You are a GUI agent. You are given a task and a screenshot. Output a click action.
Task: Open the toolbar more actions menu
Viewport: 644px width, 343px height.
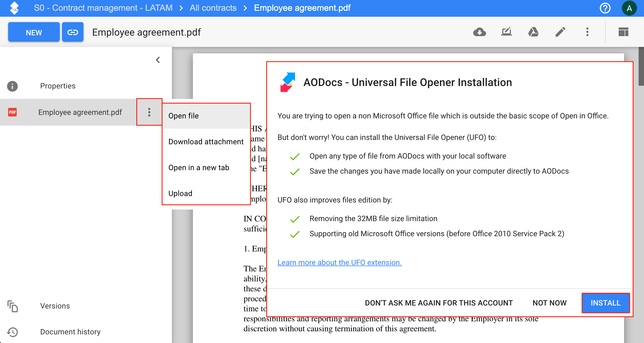point(587,32)
